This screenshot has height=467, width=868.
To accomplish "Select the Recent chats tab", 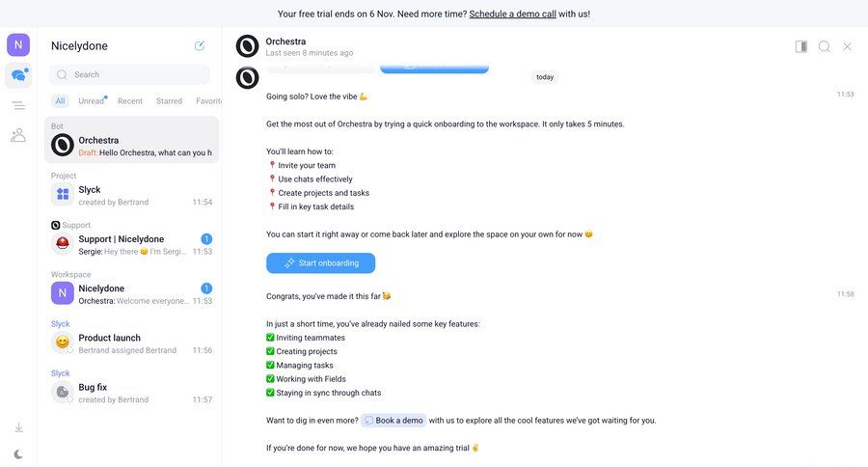I will [x=130, y=101].
